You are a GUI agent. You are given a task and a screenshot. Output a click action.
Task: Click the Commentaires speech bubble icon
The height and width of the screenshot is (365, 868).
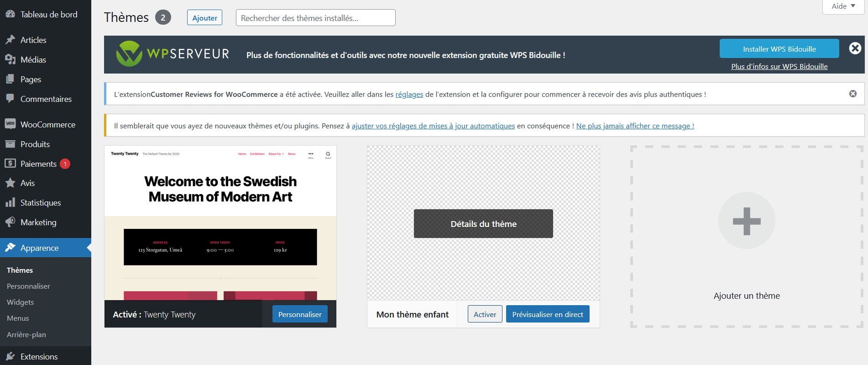click(10, 99)
